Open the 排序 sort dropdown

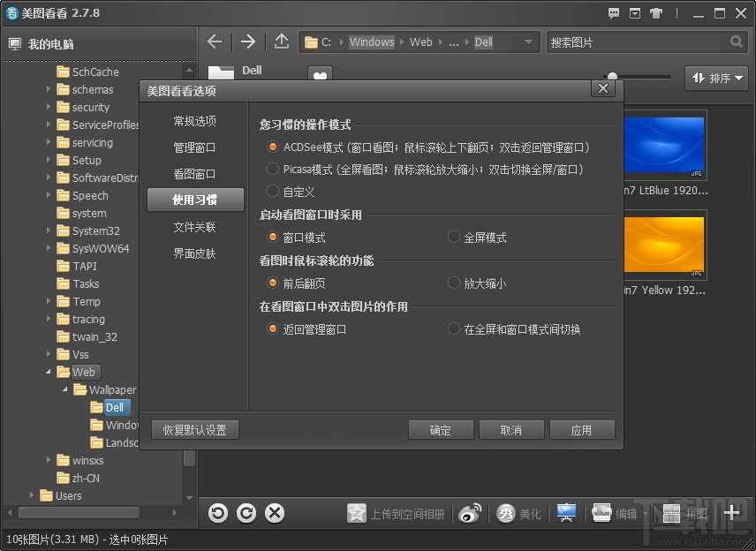click(716, 79)
